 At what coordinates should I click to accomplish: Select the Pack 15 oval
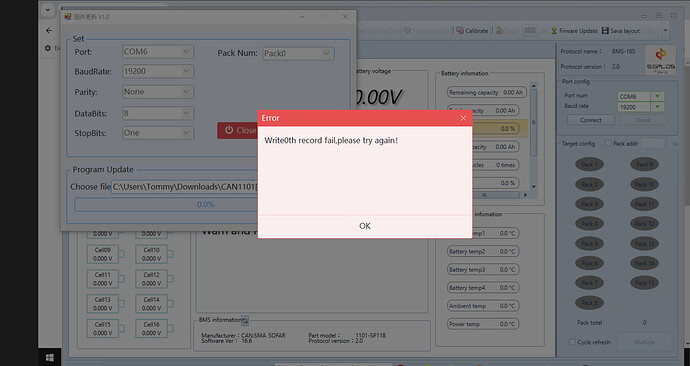(x=645, y=282)
